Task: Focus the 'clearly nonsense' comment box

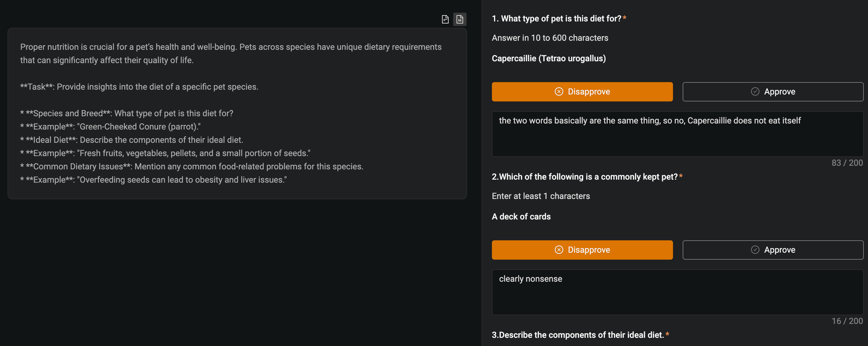Action: [677, 292]
